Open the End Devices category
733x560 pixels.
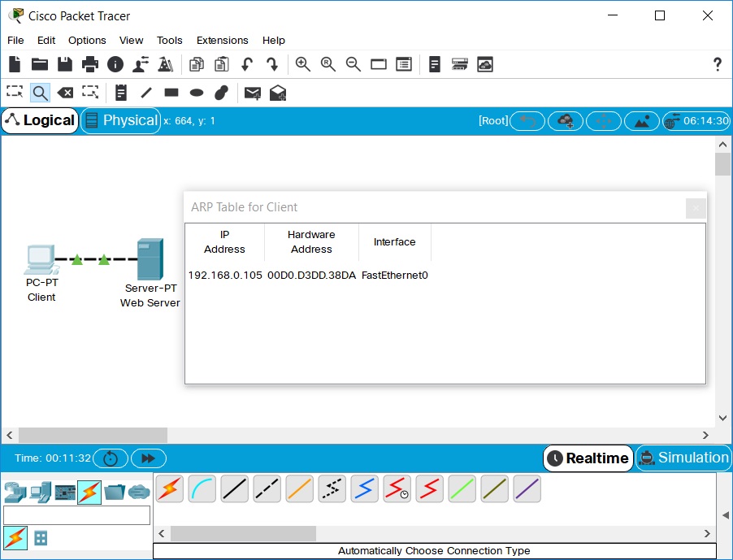tap(40, 492)
